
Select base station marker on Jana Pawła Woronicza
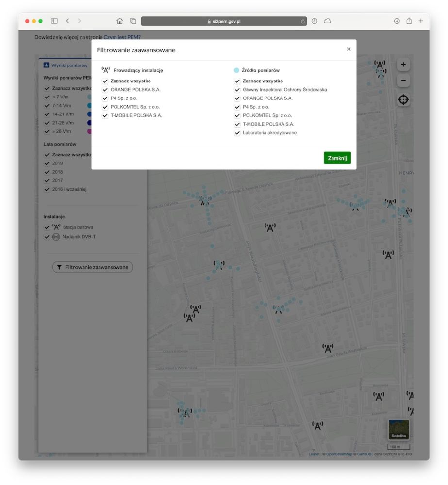coord(328,348)
